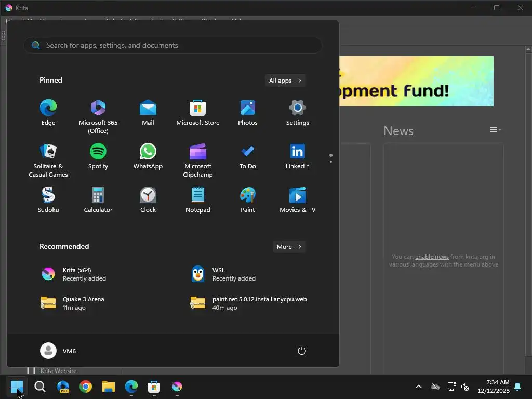
Task: Launch the Sudoku game
Action: (x=48, y=200)
